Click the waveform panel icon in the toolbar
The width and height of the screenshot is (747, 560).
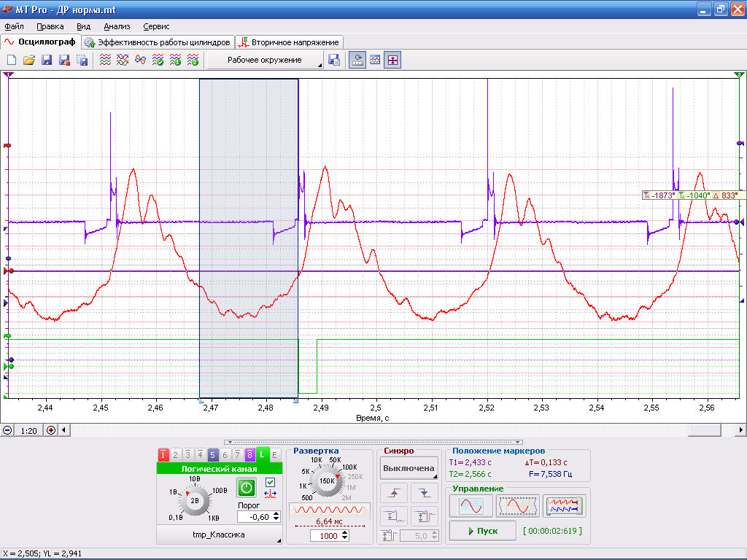(x=375, y=60)
